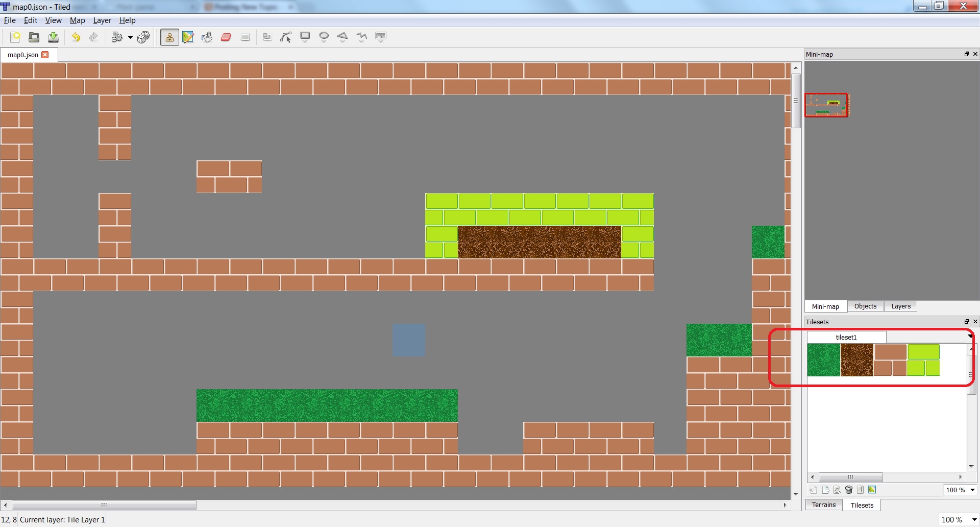
Task: Click the Rename Tileset icon
Action: pyautogui.click(x=861, y=490)
